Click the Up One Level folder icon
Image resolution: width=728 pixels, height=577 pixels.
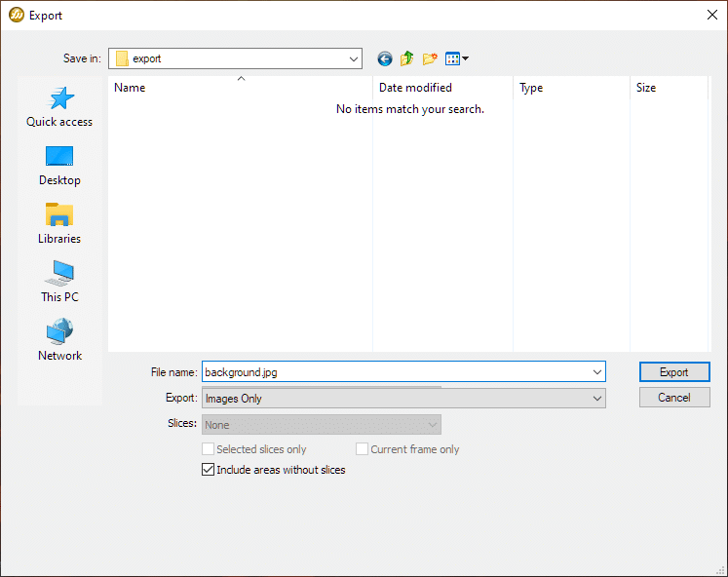coord(406,58)
